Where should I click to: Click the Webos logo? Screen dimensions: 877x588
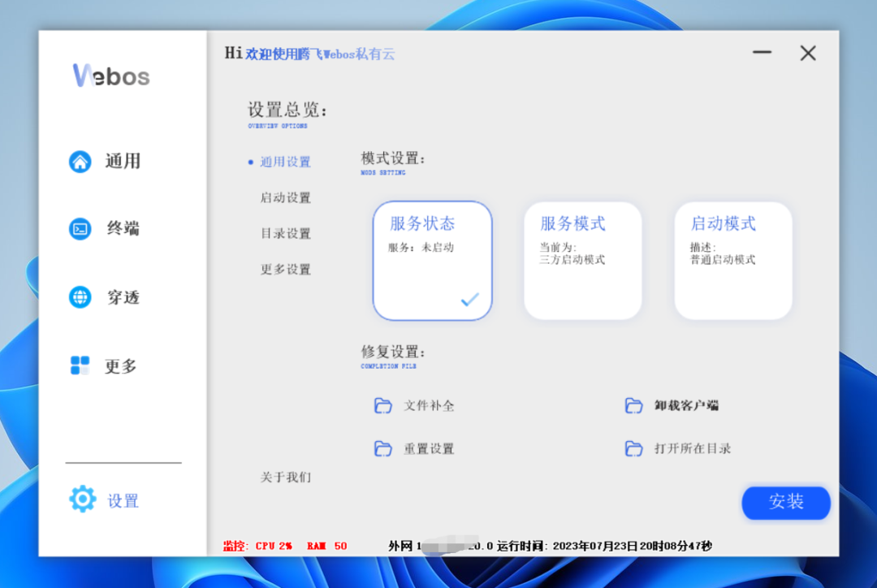[x=110, y=76]
